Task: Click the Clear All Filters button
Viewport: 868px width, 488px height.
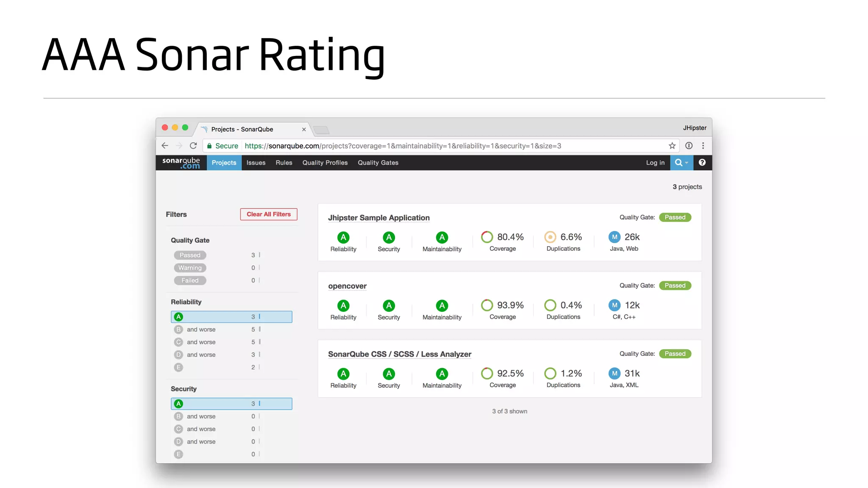Action: point(269,214)
